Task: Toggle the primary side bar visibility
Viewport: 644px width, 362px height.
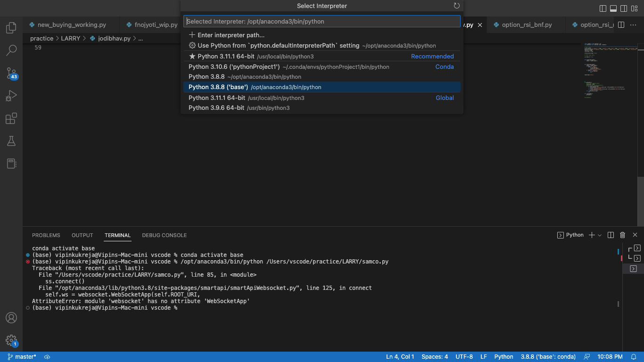Action: (603, 8)
